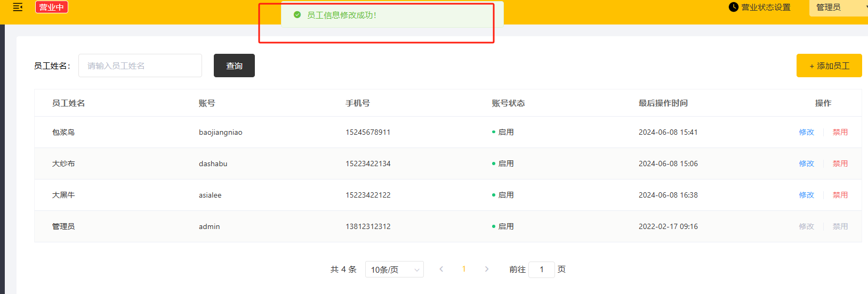This screenshot has height=294, width=868.
Task: Go to next page arrow
Action: (x=486, y=269)
